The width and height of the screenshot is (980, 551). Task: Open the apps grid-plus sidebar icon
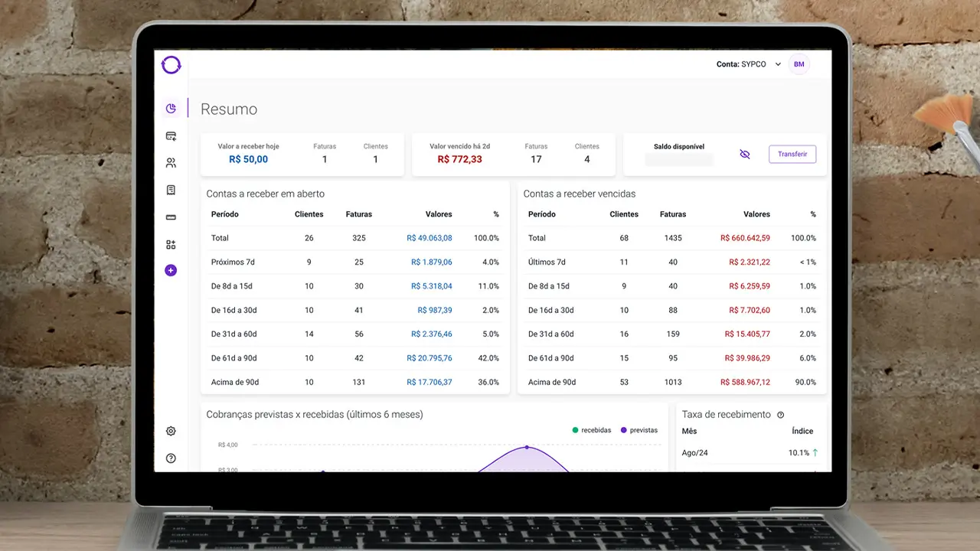[171, 245]
